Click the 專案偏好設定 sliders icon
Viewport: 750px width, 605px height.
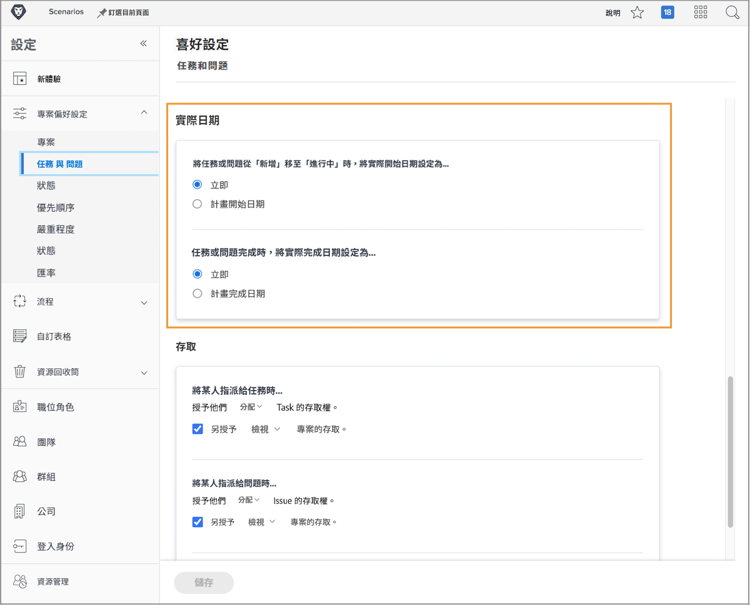pyautogui.click(x=20, y=113)
